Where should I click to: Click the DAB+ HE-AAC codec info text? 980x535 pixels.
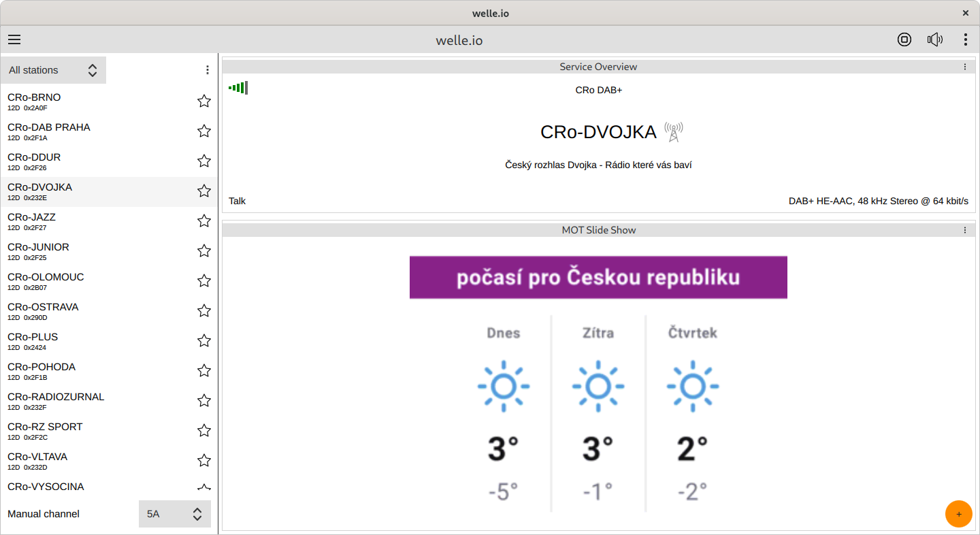point(879,201)
